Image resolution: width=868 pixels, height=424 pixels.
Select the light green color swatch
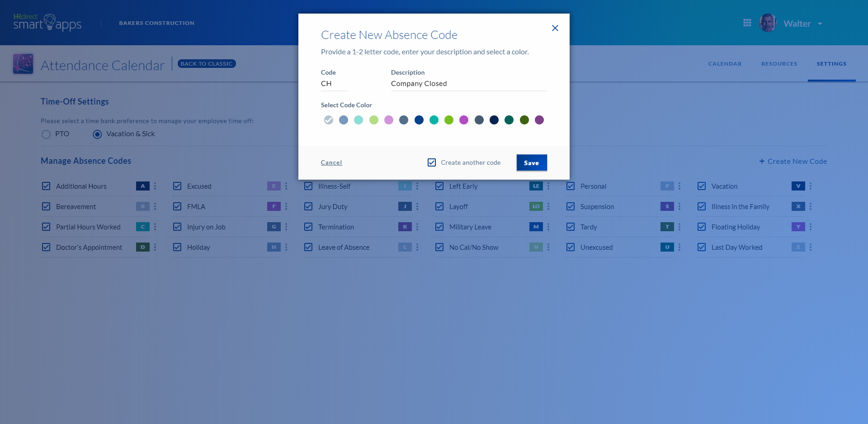click(374, 120)
